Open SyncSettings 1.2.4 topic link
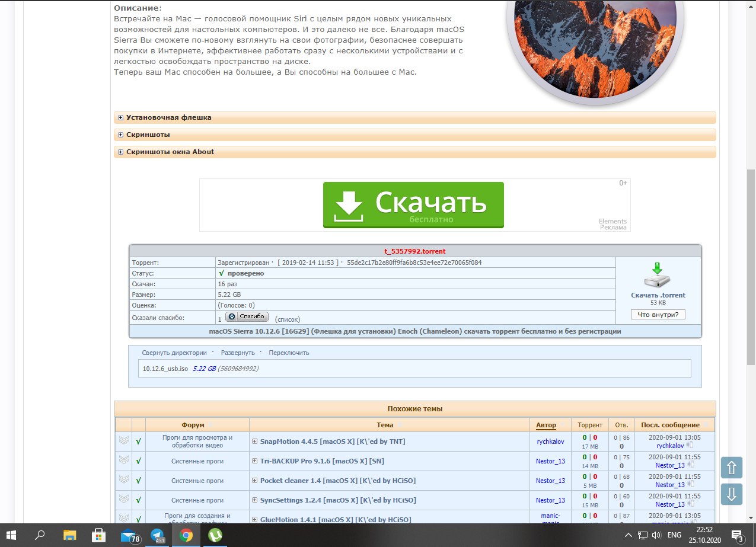The height and width of the screenshot is (547, 756). (338, 500)
